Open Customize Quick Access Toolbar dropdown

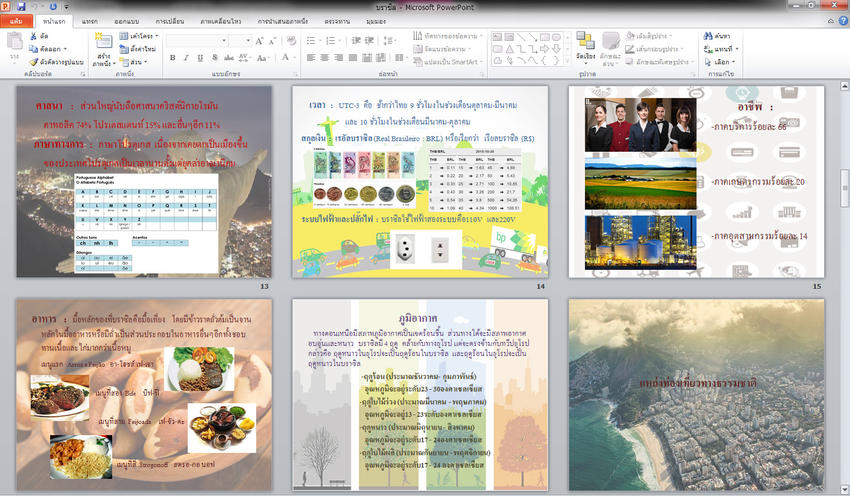click(67, 7)
